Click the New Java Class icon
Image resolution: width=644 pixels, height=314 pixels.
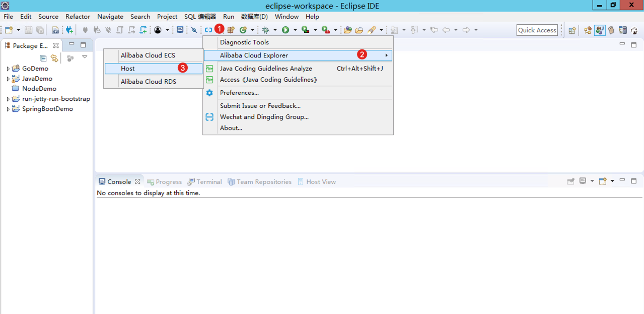point(243,30)
